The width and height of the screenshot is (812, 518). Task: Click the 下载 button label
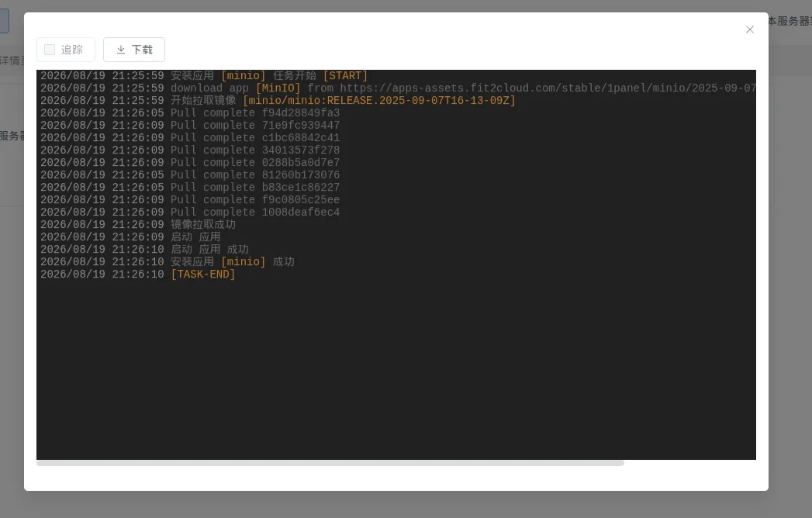[142, 50]
